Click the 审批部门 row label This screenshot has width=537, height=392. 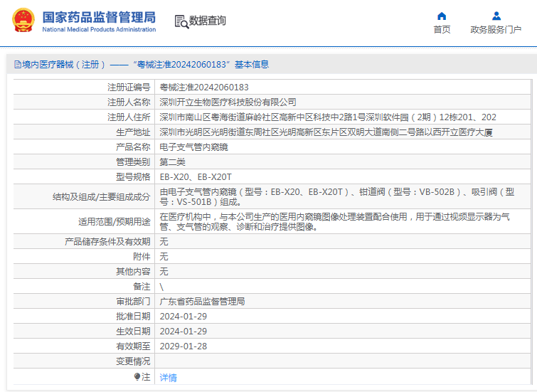[x=133, y=302]
